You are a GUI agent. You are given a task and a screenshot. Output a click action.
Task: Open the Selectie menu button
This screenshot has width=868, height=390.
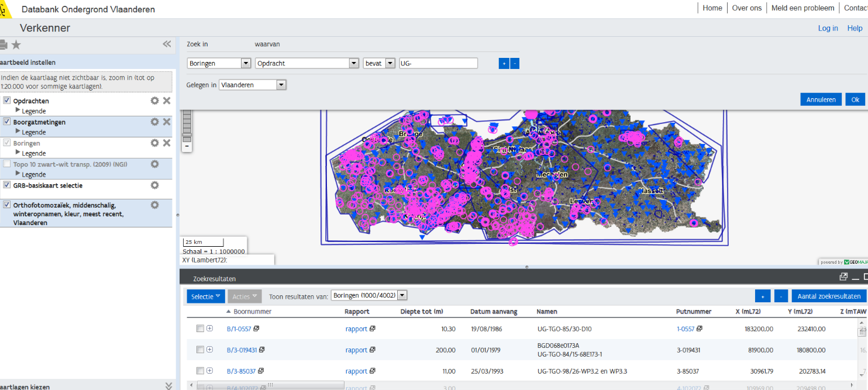click(x=206, y=296)
